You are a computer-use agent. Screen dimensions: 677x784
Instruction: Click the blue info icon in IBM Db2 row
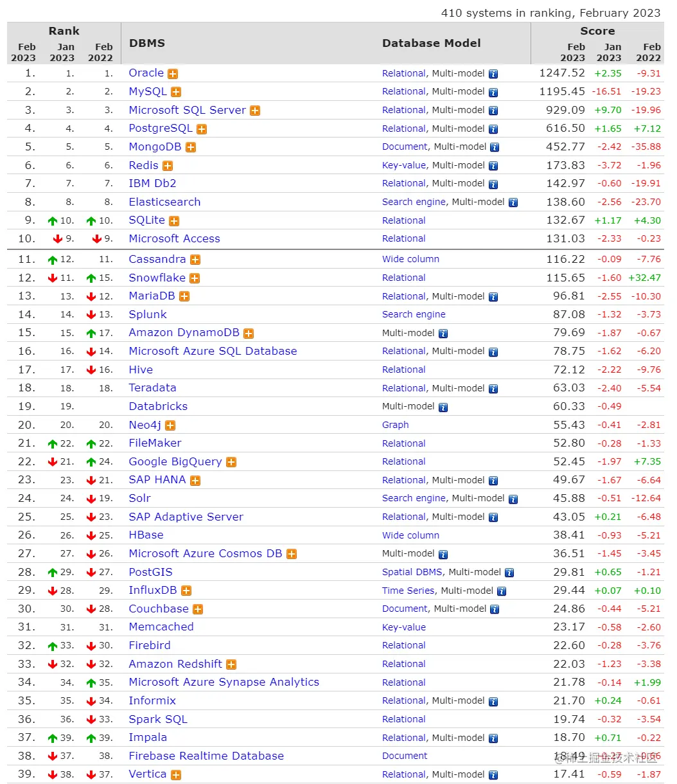[x=493, y=184]
